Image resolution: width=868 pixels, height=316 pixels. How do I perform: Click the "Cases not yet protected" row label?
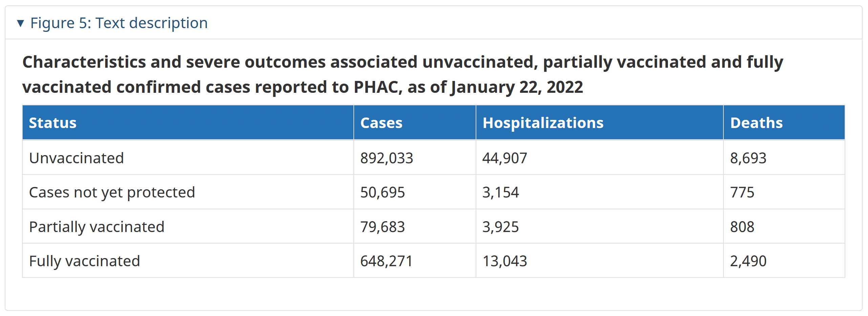pos(112,192)
